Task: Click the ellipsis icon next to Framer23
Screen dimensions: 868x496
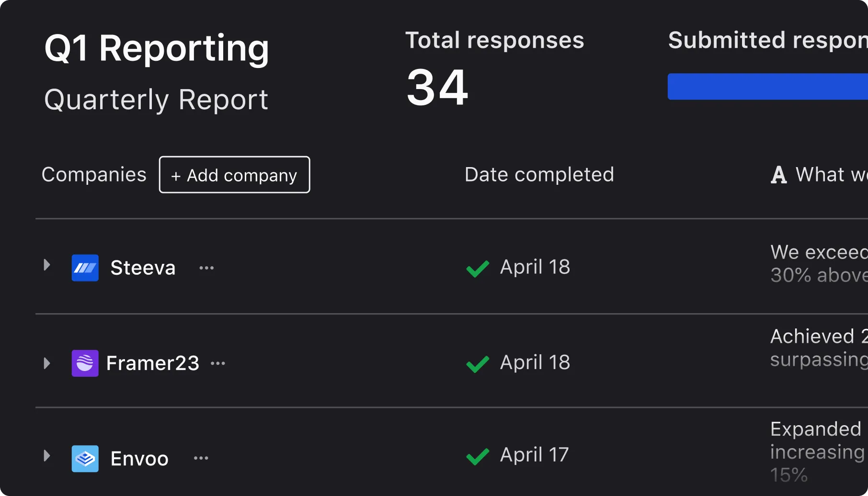Action: tap(218, 362)
